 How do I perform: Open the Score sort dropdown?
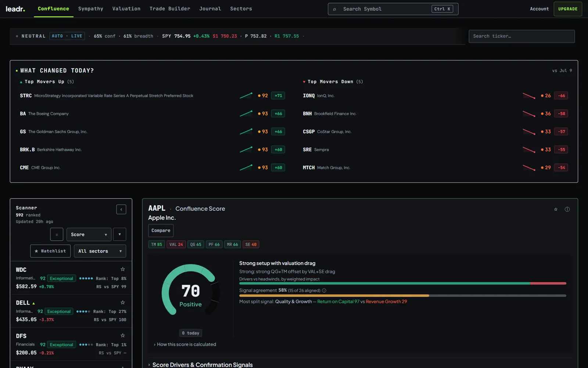(x=89, y=234)
